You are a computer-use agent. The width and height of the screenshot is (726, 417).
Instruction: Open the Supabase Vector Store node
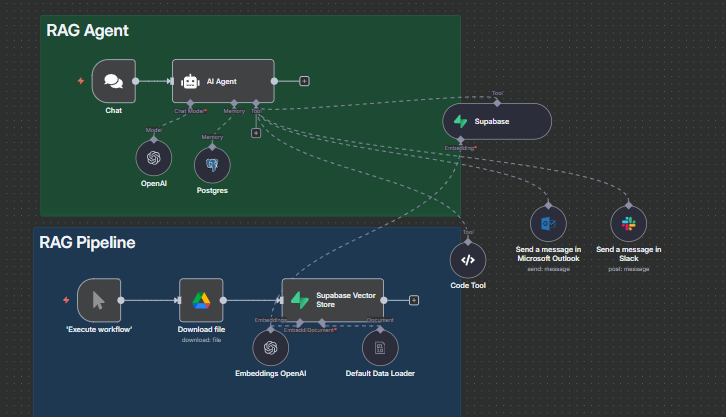(332, 299)
